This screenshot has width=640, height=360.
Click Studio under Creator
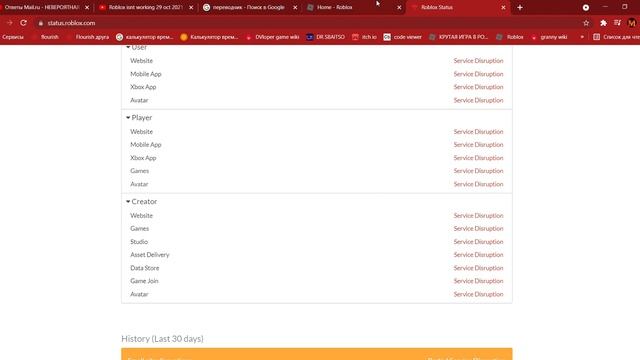(x=139, y=242)
